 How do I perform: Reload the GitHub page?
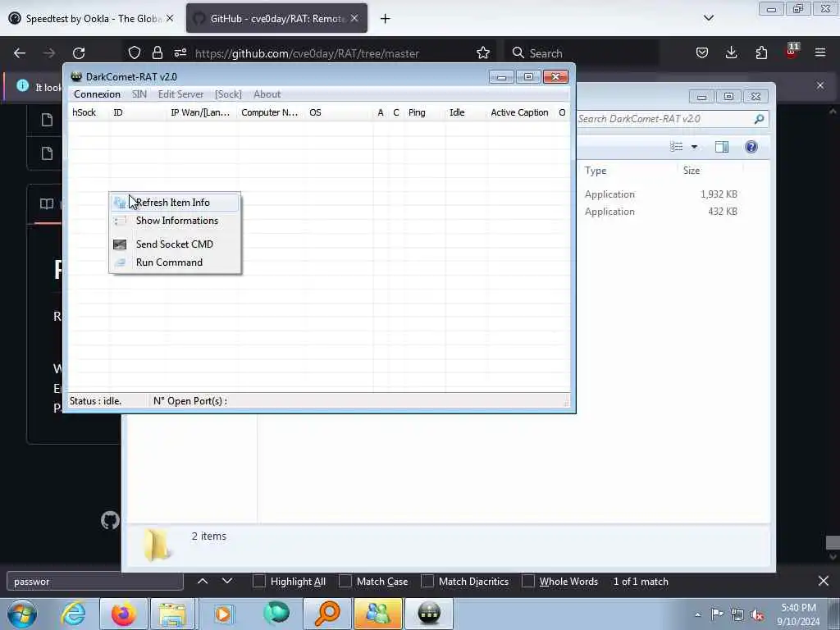79,53
